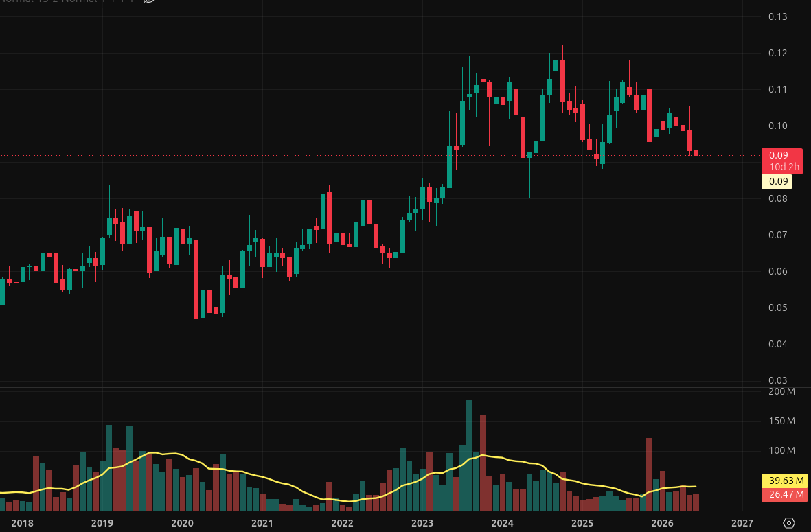Click the 2020 label on time axis

[x=182, y=523]
